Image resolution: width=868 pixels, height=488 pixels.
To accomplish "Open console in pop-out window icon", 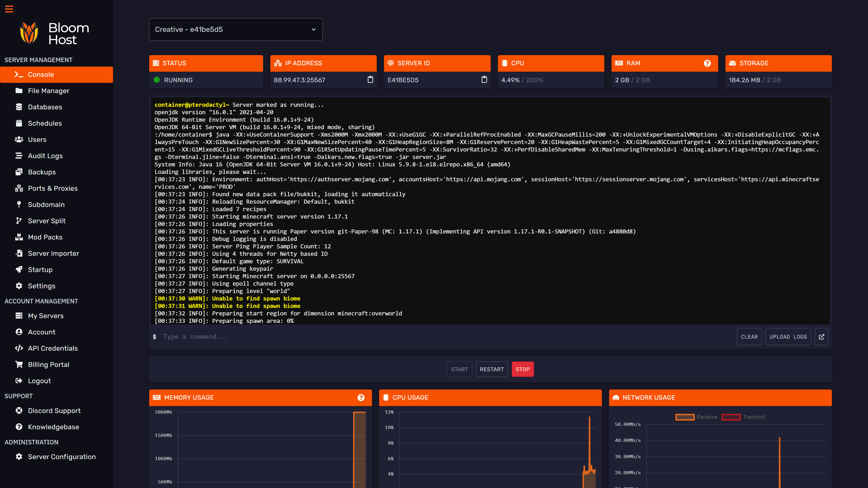I will [821, 336].
